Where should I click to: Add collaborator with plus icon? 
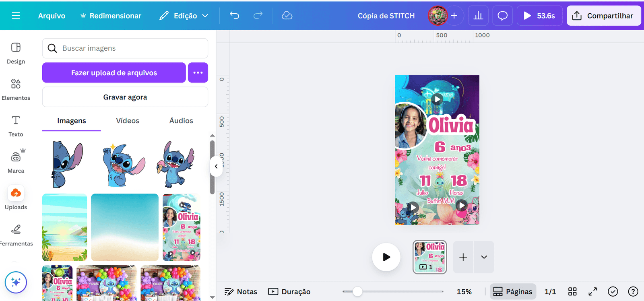click(x=454, y=16)
